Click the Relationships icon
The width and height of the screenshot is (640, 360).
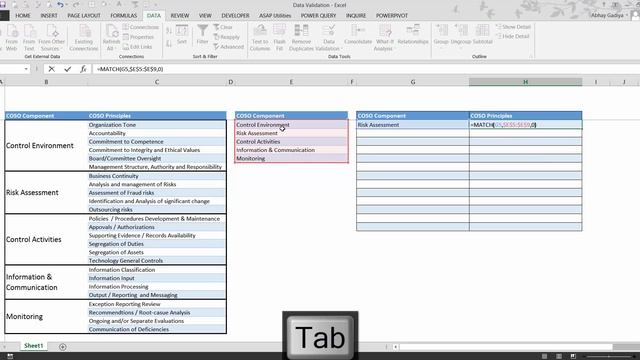click(413, 35)
